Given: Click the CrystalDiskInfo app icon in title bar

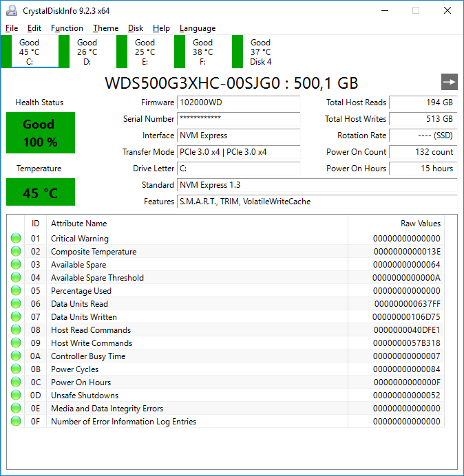Looking at the screenshot, I should [12, 10].
